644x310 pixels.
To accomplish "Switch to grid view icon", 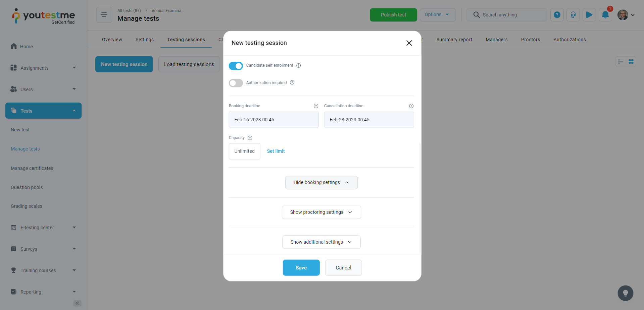I will (x=631, y=62).
